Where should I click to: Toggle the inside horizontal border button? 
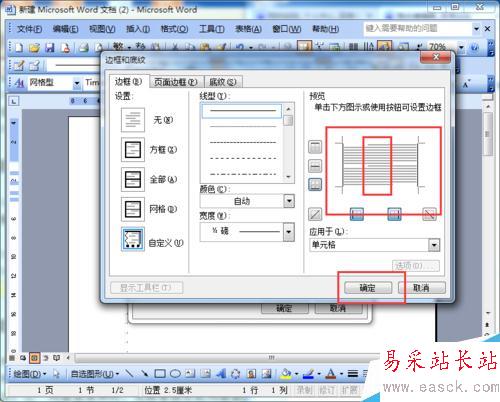coord(315,166)
